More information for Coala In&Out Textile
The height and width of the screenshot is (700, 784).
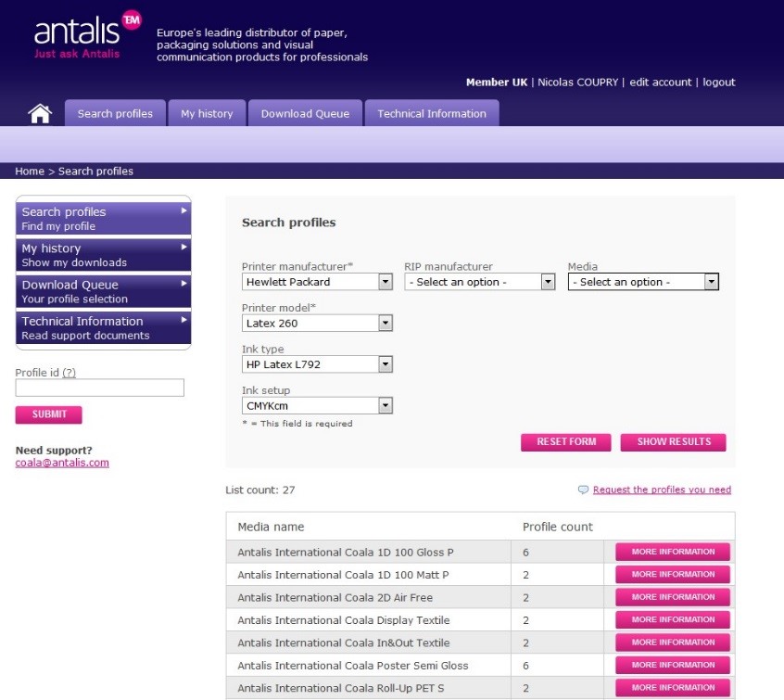pos(673,643)
